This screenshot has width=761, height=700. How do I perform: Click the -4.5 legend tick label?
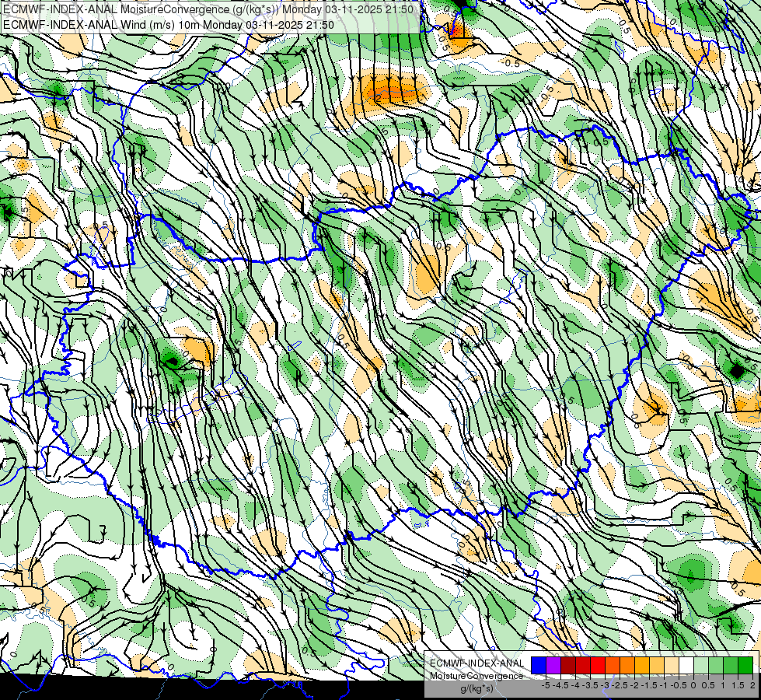(560, 685)
